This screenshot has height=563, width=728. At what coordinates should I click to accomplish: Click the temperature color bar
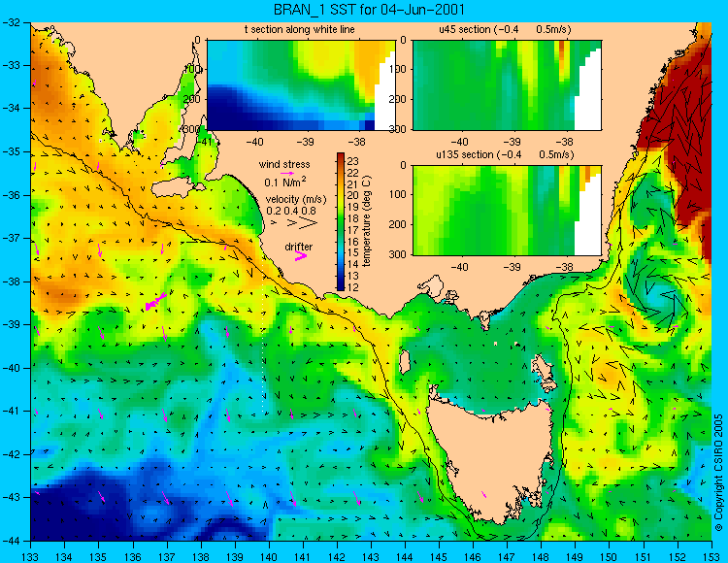[341, 222]
